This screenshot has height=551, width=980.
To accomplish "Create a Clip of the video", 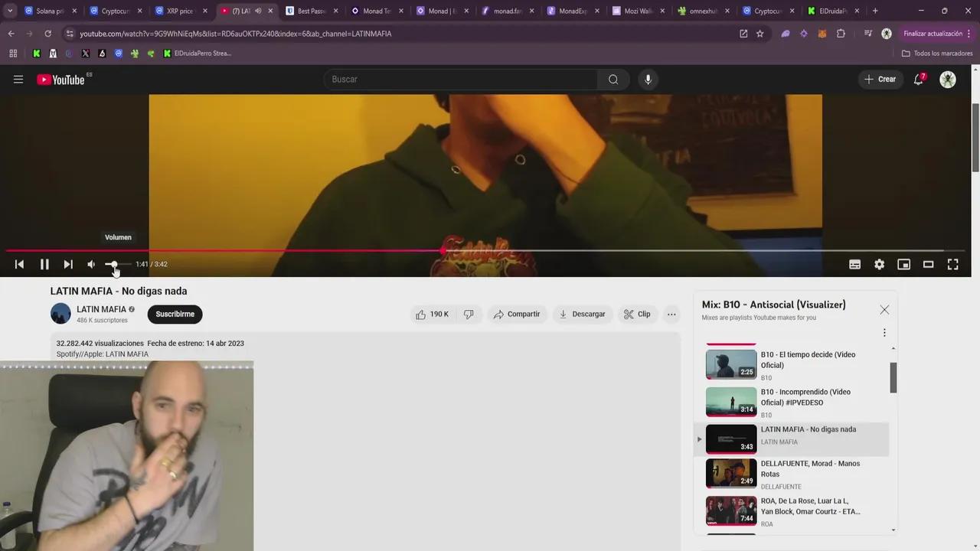I will 637,314.
